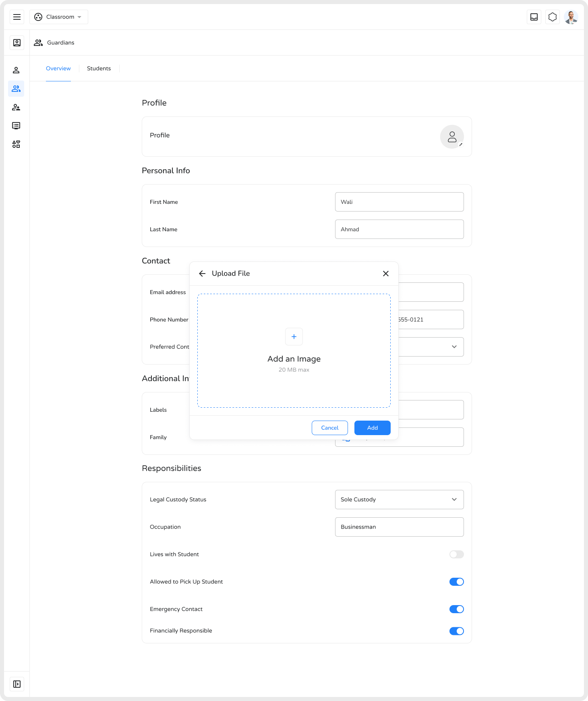Image resolution: width=588 pixels, height=701 pixels.
Task: Switch to the Students tab
Action: [99, 68]
